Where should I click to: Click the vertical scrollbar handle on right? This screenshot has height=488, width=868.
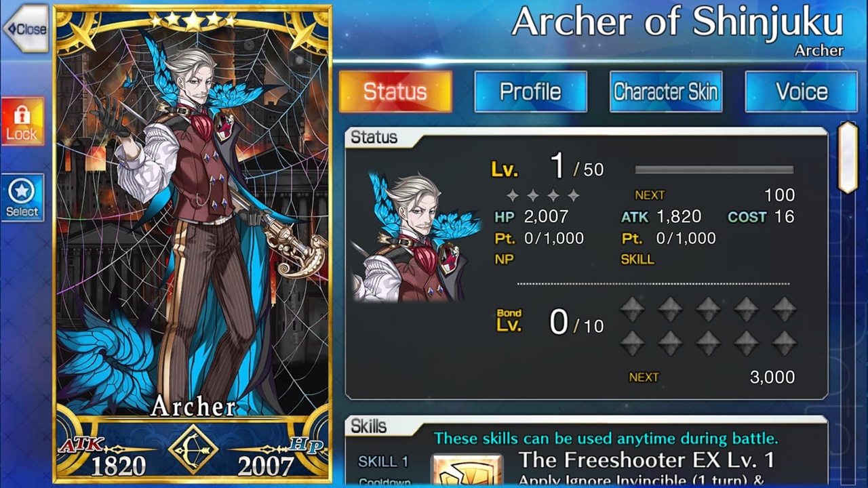point(848,157)
